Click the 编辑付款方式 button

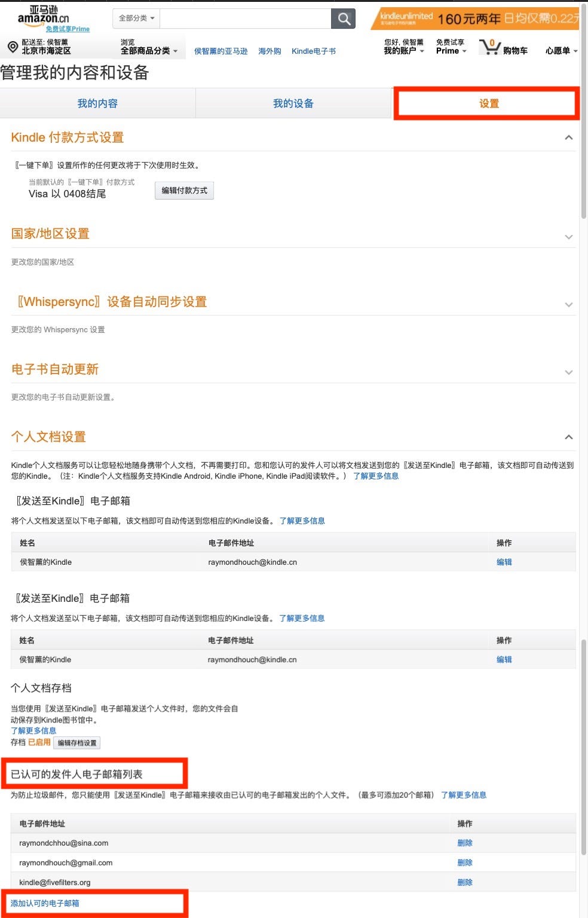[x=185, y=191]
